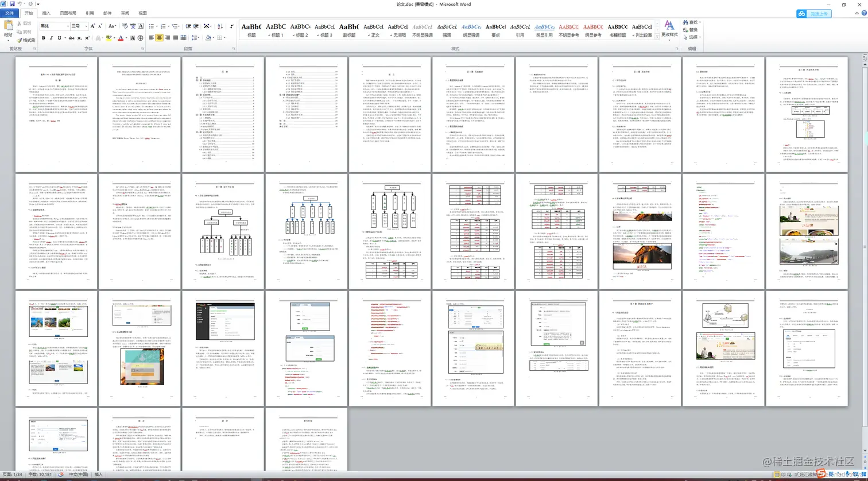Open the Select (选择) dropdown
This screenshot has width=868, height=481.
tap(692, 37)
